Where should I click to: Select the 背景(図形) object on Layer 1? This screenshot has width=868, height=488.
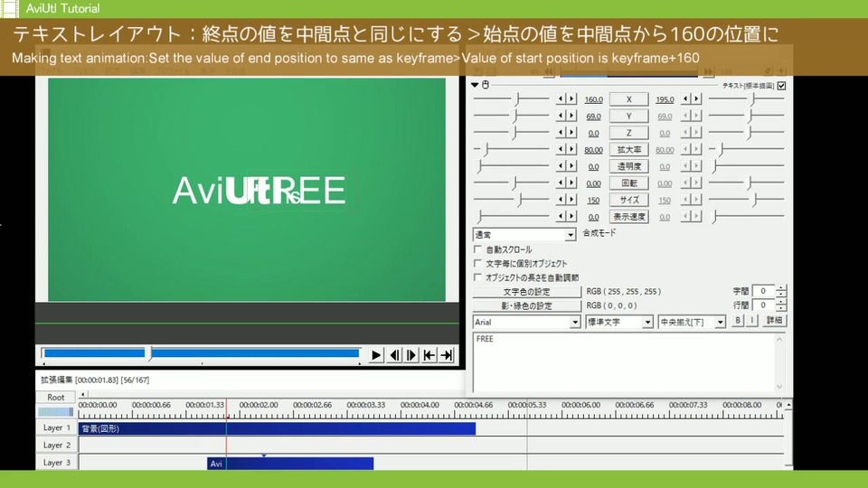pyautogui.click(x=277, y=428)
